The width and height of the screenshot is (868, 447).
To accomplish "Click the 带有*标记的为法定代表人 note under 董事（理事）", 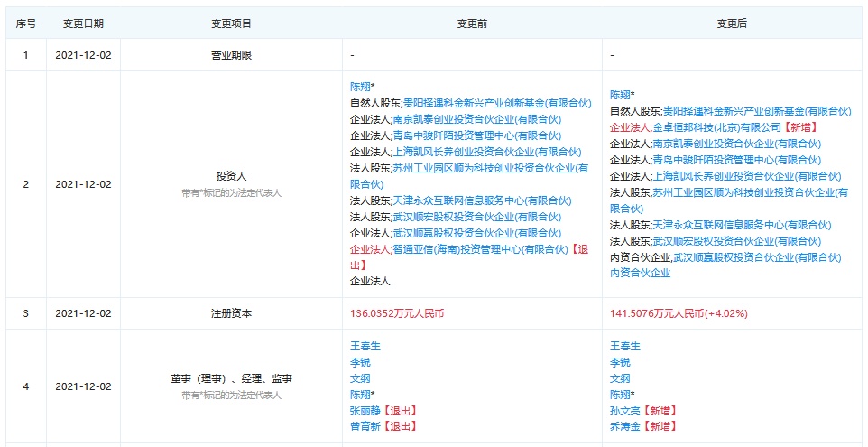I will (x=231, y=396).
